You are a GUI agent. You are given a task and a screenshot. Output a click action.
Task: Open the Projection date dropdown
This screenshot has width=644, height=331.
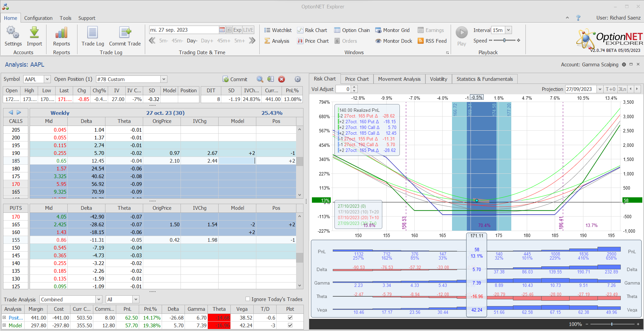pyautogui.click(x=600, y=89)
